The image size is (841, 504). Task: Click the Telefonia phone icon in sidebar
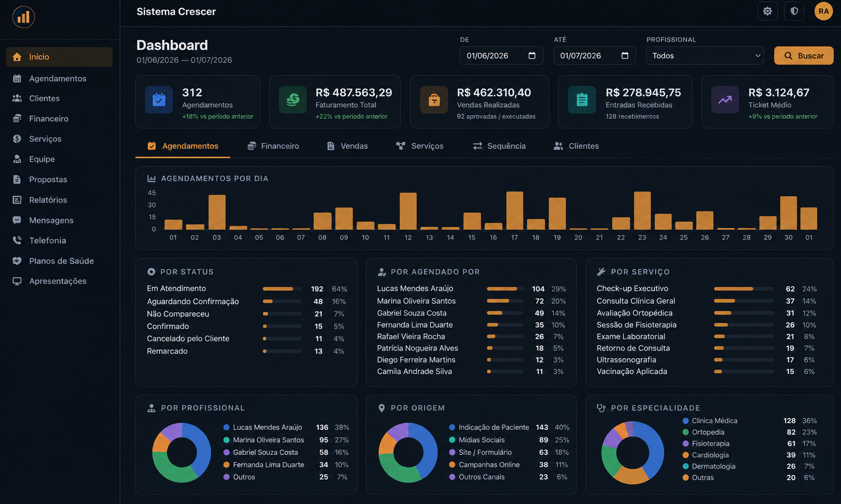(17, 240)
